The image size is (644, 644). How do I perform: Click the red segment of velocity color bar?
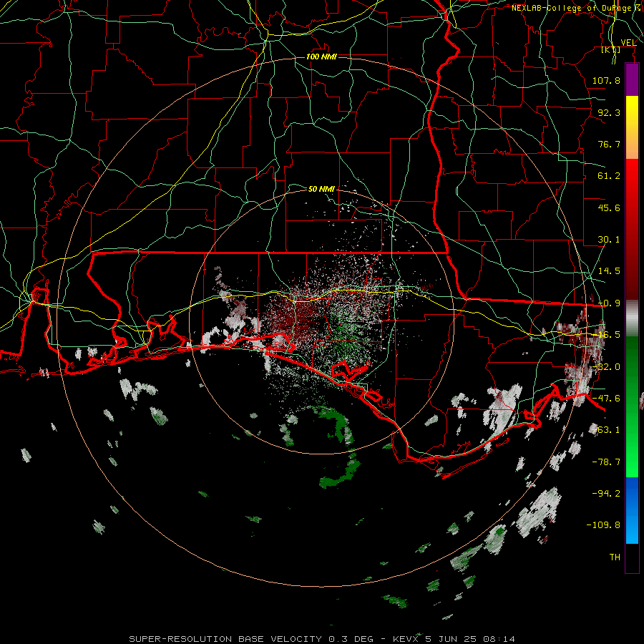pos(632,229)
